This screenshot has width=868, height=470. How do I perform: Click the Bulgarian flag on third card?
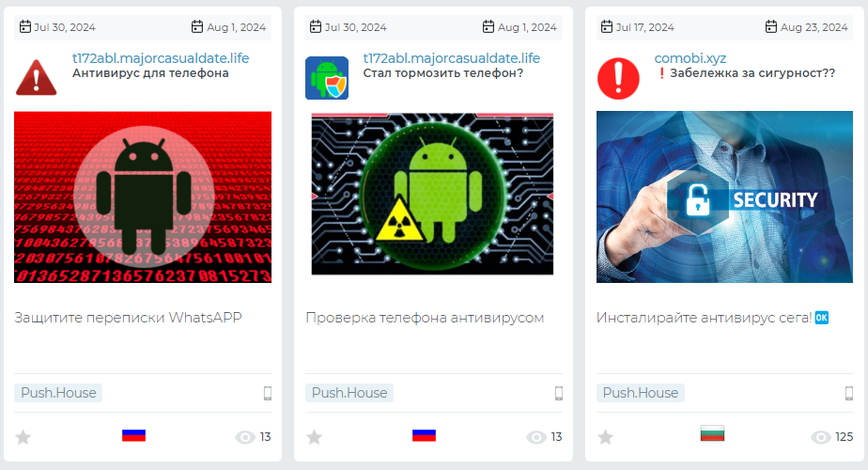(x=712, y=433)
